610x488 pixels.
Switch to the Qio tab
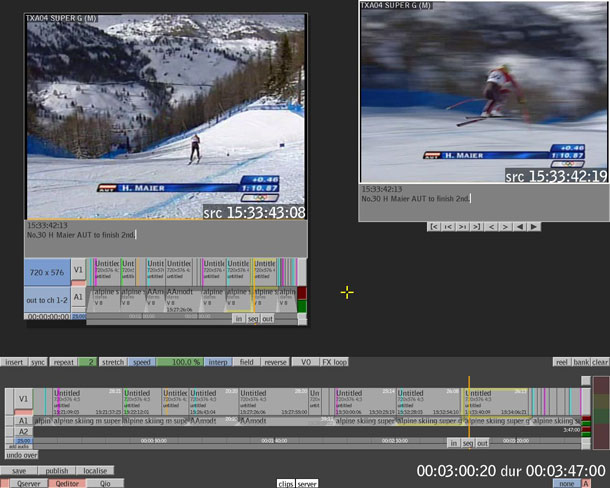pos(105,483)
